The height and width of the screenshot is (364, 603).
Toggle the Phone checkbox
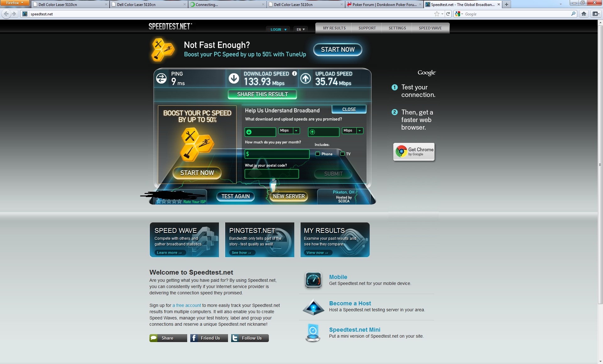point(318,154)
